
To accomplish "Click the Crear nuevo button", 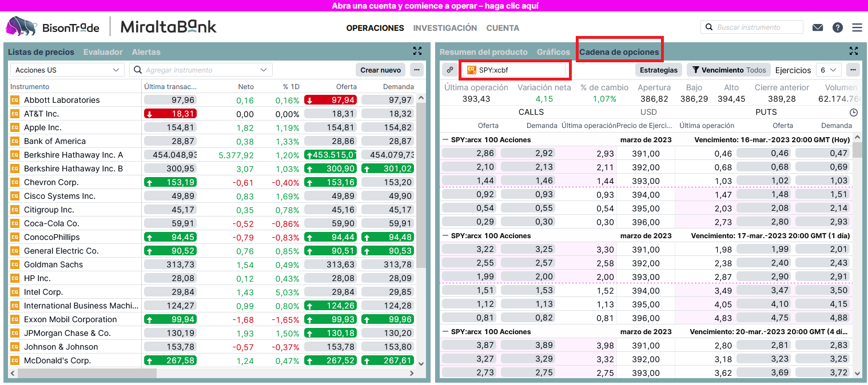I will (380, 70).
